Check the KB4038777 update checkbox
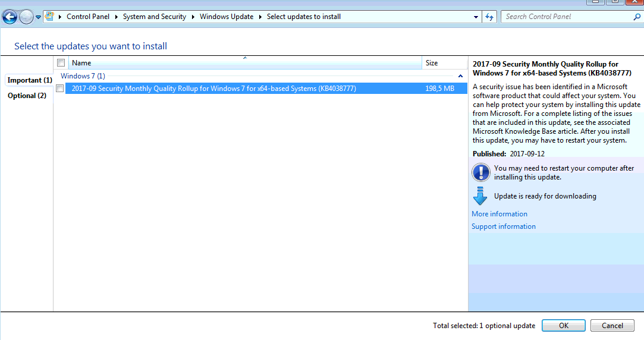Image resolution: width=644 pixels, height=340 pixels. tap(60, 89)
